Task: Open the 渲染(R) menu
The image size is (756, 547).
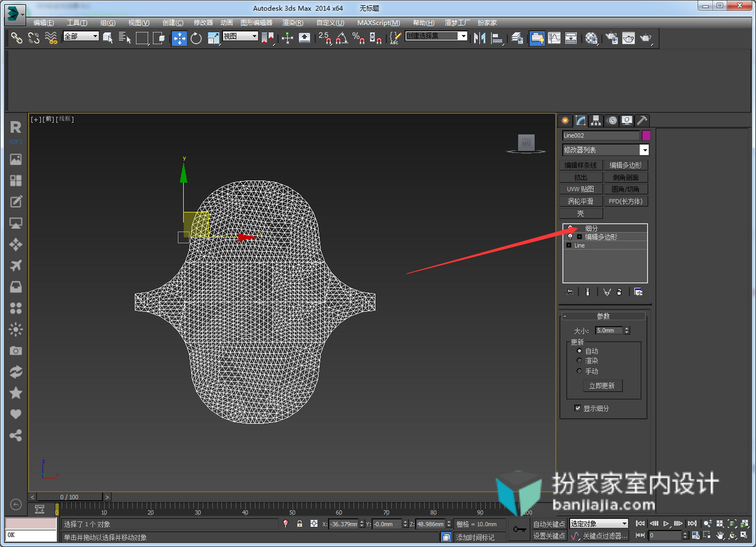Action: [x=293, y=22]
